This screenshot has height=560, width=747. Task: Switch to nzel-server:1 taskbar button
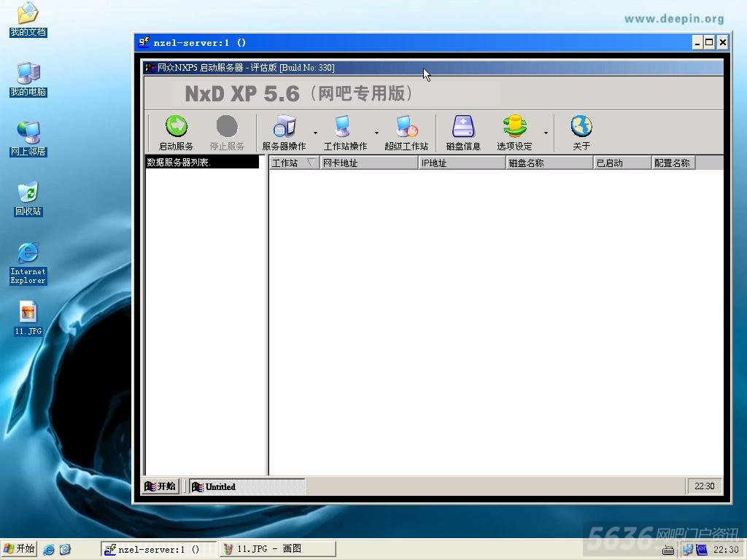(159, 549)
